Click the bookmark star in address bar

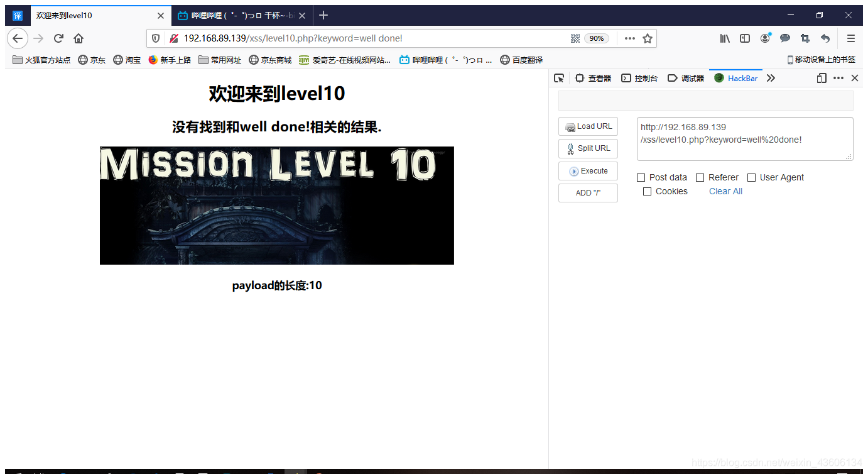648,38
